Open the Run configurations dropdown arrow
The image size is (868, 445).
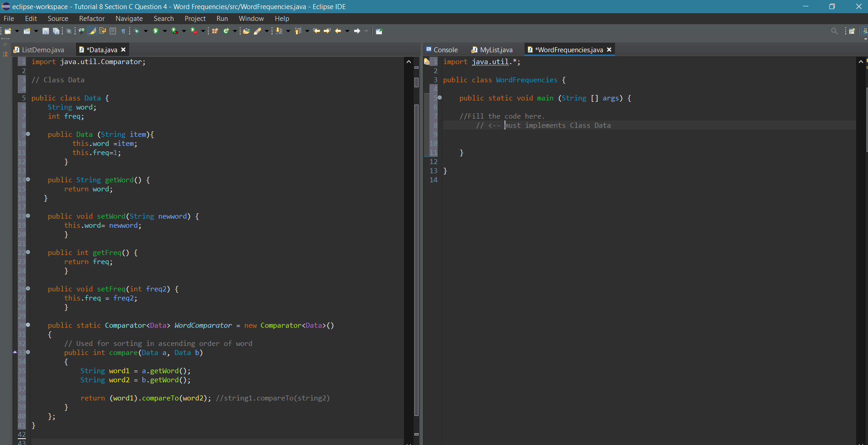tap(165, 31)
